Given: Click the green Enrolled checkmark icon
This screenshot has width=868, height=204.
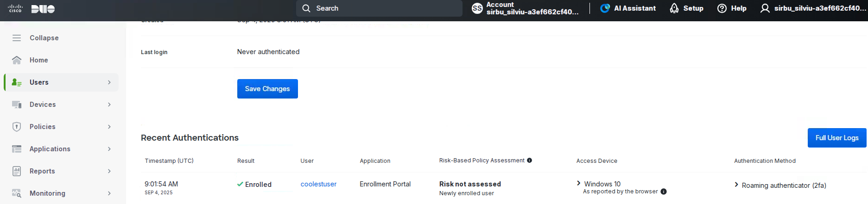Looking at the screenshot, I should point(240,184).
